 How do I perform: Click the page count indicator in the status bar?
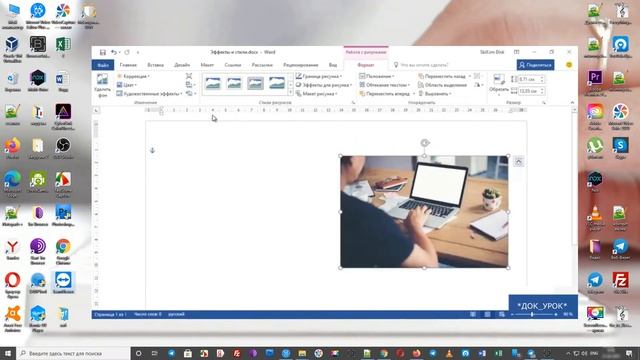pos(111,314)
